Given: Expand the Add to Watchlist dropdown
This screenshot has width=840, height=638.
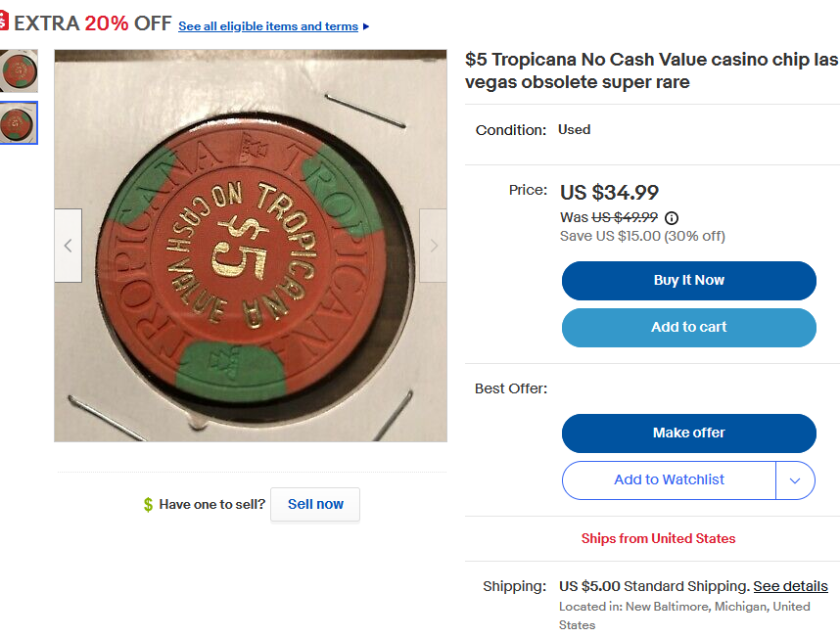Looking at the screenshot, I should tap(795, 480).
